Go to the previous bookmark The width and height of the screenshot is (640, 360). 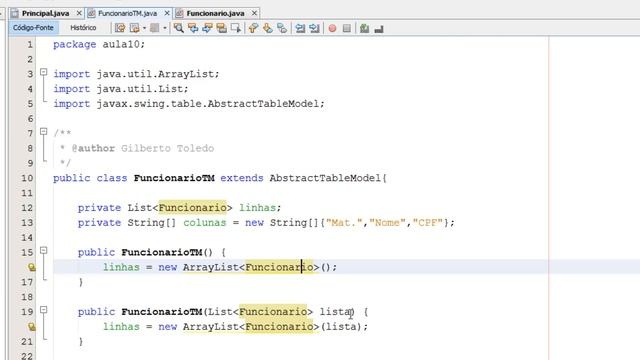click(x=253, y=28)
